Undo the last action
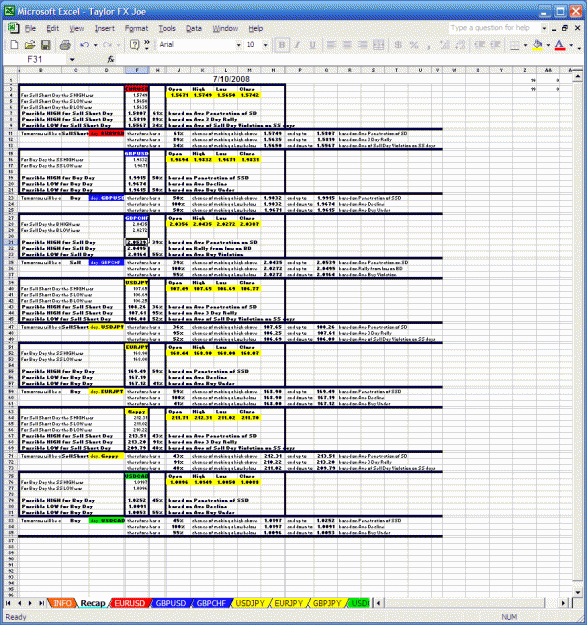Screen dimensions: 587x625 tap(84, 45)
